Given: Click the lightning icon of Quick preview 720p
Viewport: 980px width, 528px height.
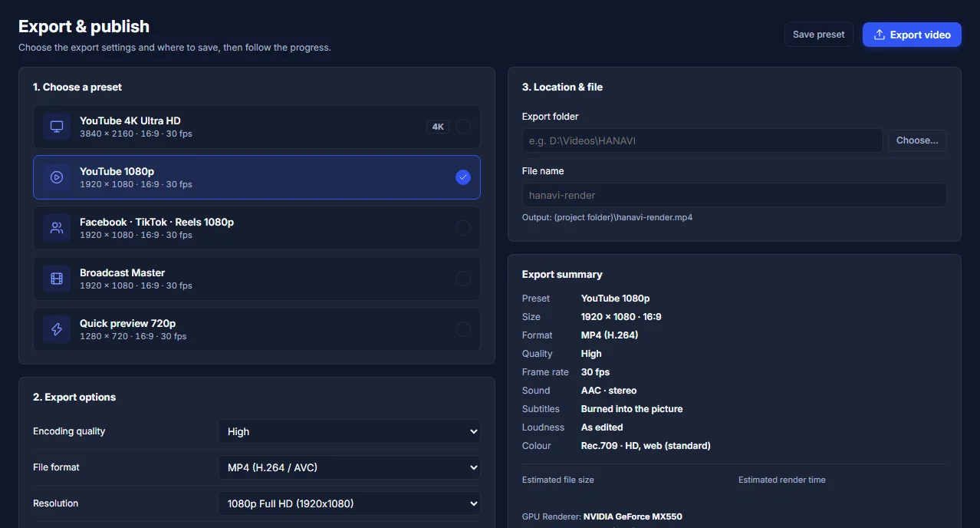Looking at the screenshot, I should coord(57,329).
